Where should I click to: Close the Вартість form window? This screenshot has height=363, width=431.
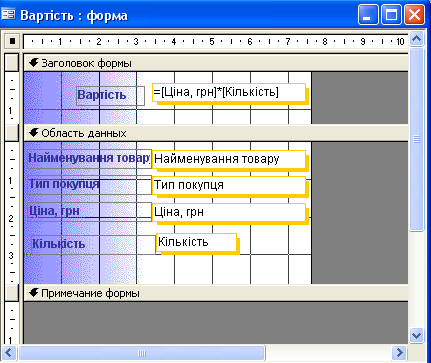414,14
